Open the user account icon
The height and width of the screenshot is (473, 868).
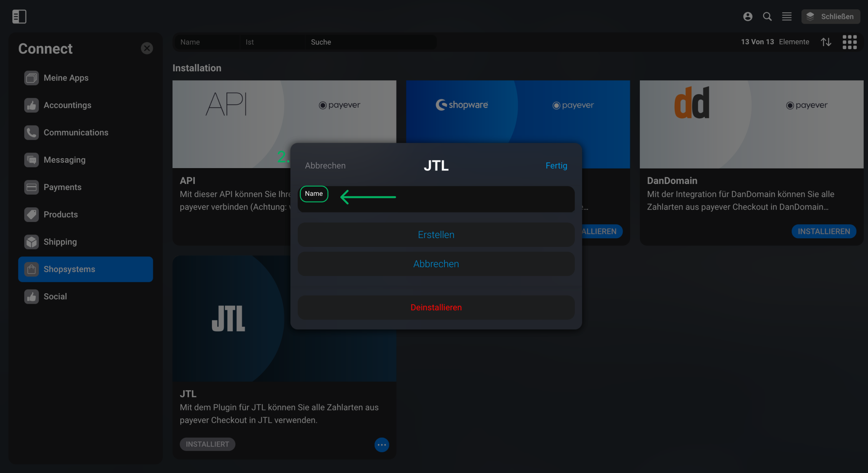point(747,17)
